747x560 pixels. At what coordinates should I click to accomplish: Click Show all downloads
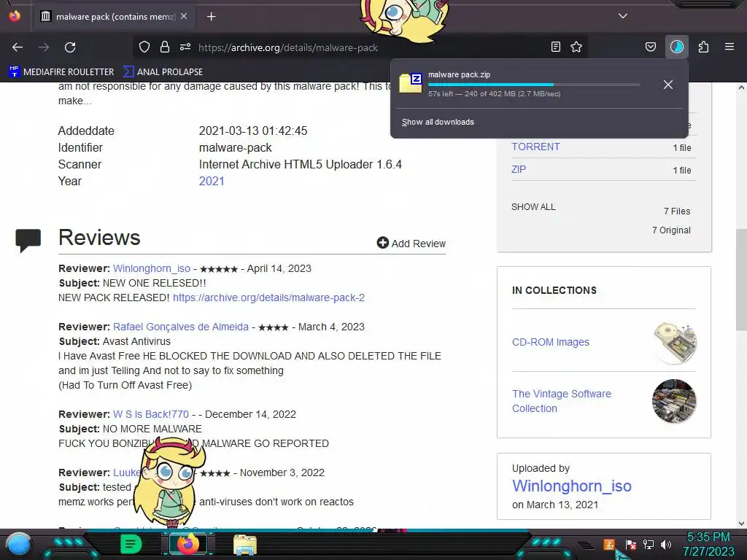438,122
